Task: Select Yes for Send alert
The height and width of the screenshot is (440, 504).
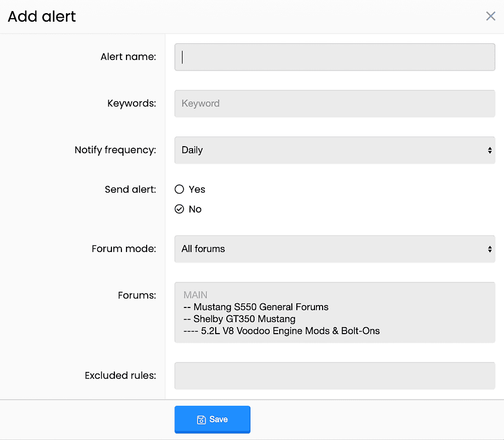Action: click(x=179, y=190)
